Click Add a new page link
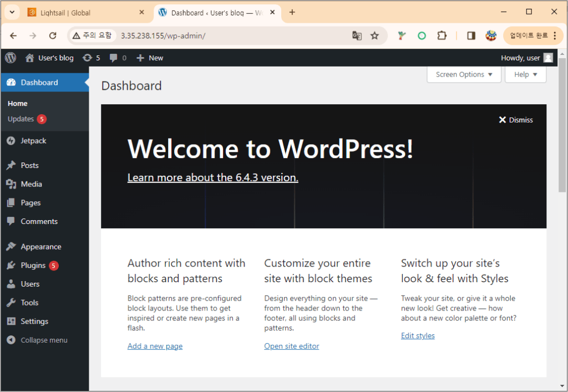This screenshot has width=568, height=392. pyautogui.click(x=155, y=346)
